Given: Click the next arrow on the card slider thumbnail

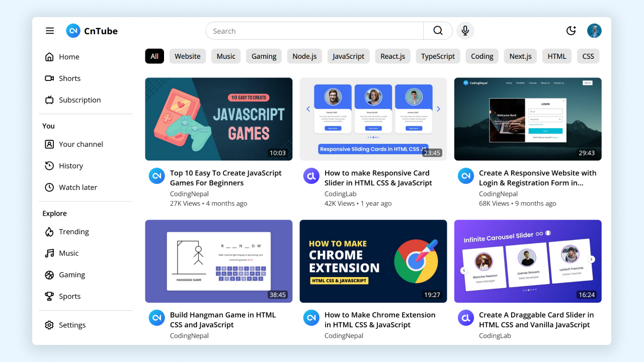Looking at the screenshot, I should pos(438,109).
